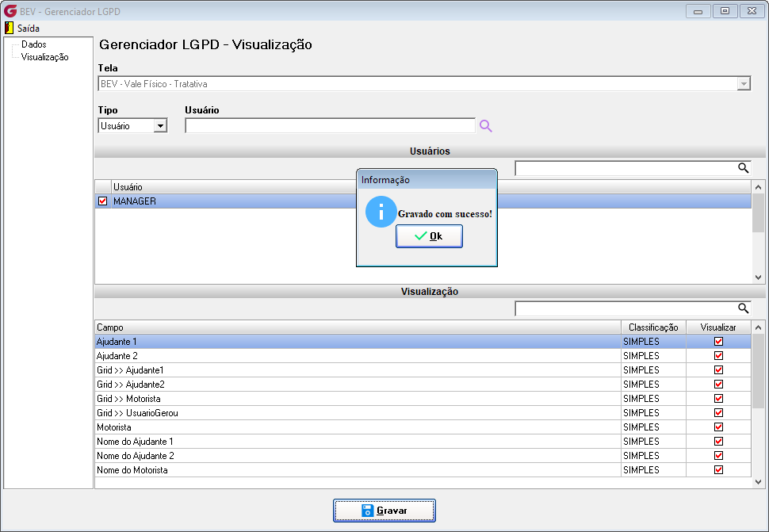Click the blue information icon in dialog
769x532 pixels.
(x=381, y=212)
